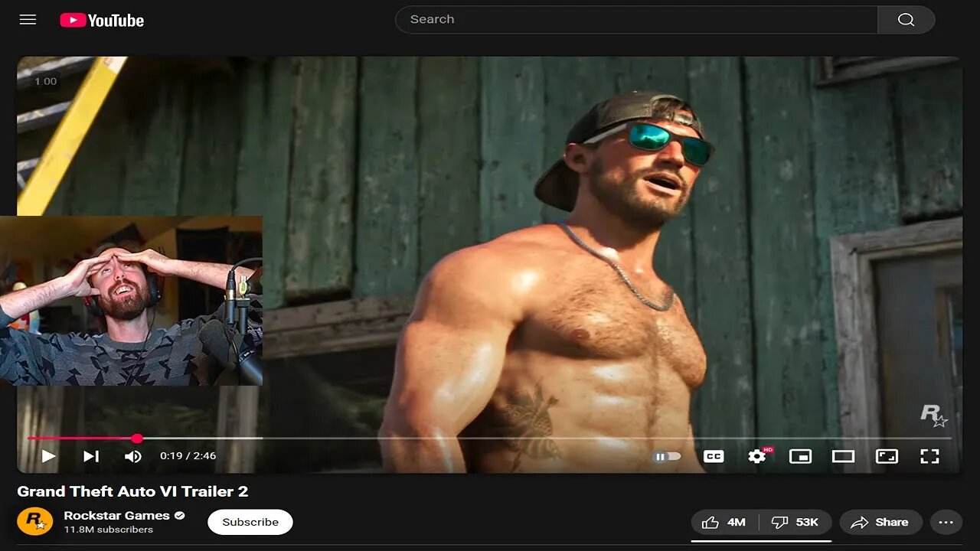The width and height of the screenshot is (980, 551).
Task: Click the red scrubber handle
Action: click(x=137, y=439)
